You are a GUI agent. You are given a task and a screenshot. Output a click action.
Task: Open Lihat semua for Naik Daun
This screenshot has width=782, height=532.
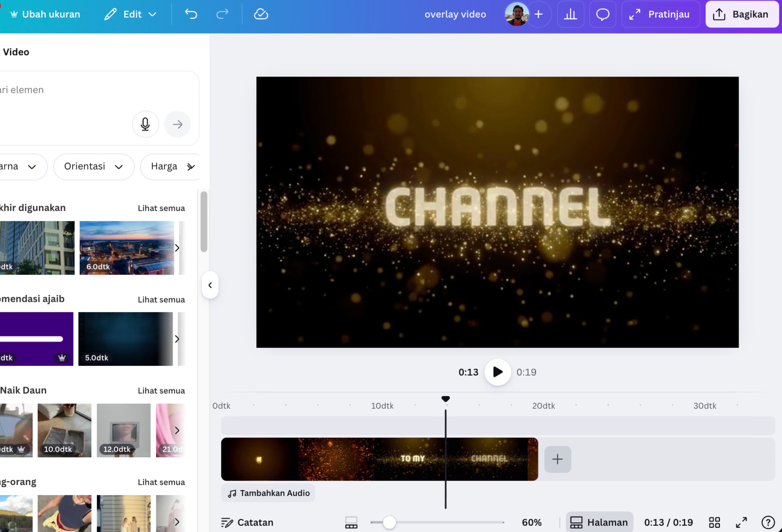(161, 390)
